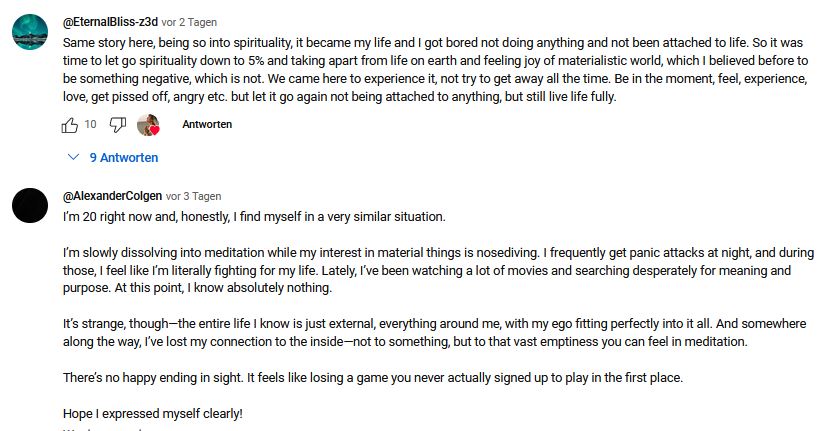Visit the @AlexanderColgen channel username
828x431 pixels.
click(x=112, y=196)
